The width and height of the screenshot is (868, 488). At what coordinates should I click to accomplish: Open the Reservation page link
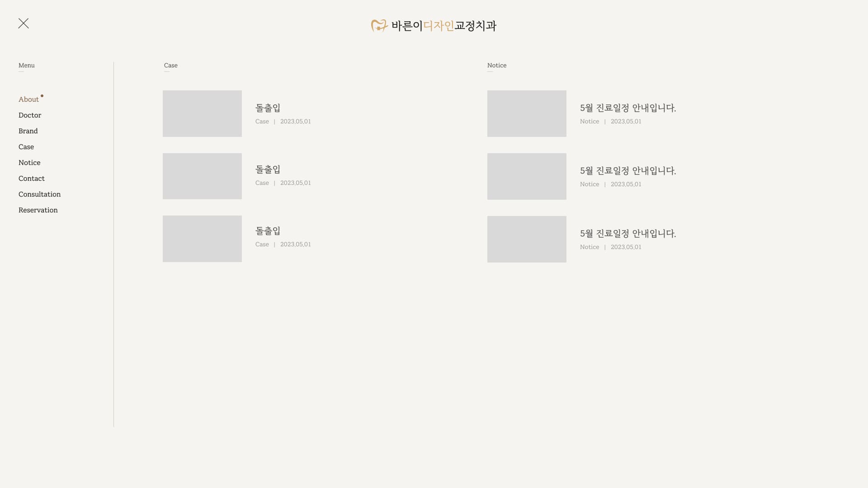coord(38,210)
